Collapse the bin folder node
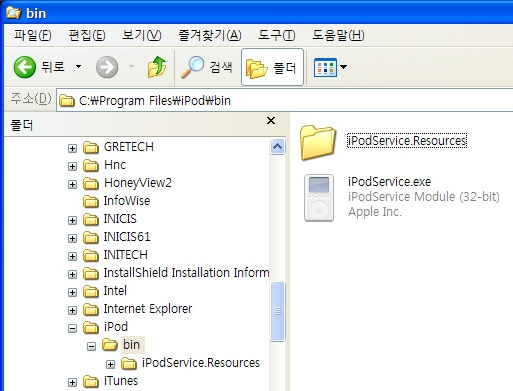Viewport: 513px width, 391px height. pyautogui.click(x=91, y=346)
